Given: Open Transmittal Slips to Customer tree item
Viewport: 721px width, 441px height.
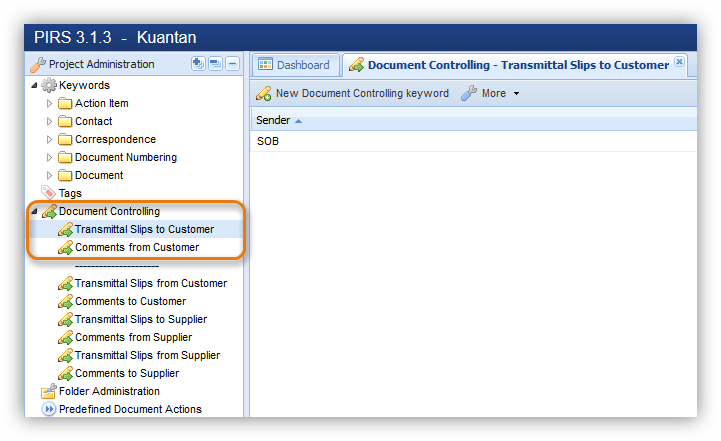Looking at the screenshot, I should [144, 229].
